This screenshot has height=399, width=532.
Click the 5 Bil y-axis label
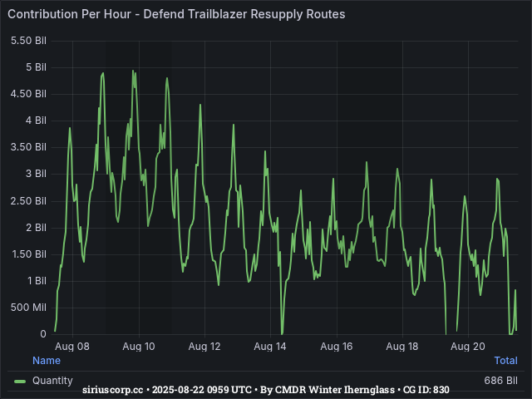point(36,67)
